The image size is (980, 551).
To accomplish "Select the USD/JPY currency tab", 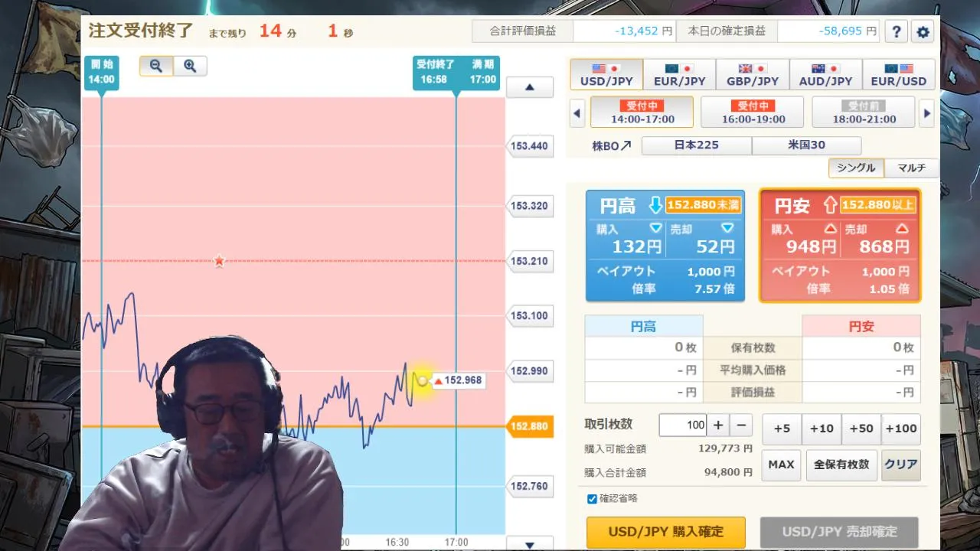I will click(606, 75).
